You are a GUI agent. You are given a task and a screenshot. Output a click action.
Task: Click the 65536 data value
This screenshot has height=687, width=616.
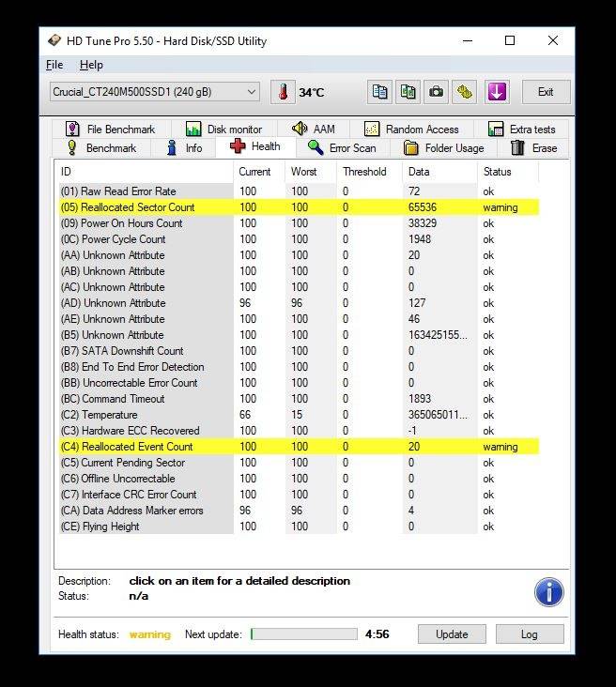coord(423,207)
